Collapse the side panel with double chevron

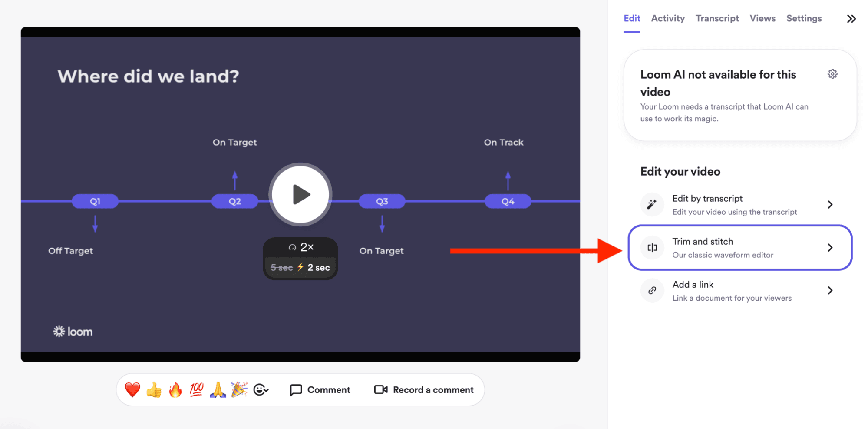tap(851, 19)
